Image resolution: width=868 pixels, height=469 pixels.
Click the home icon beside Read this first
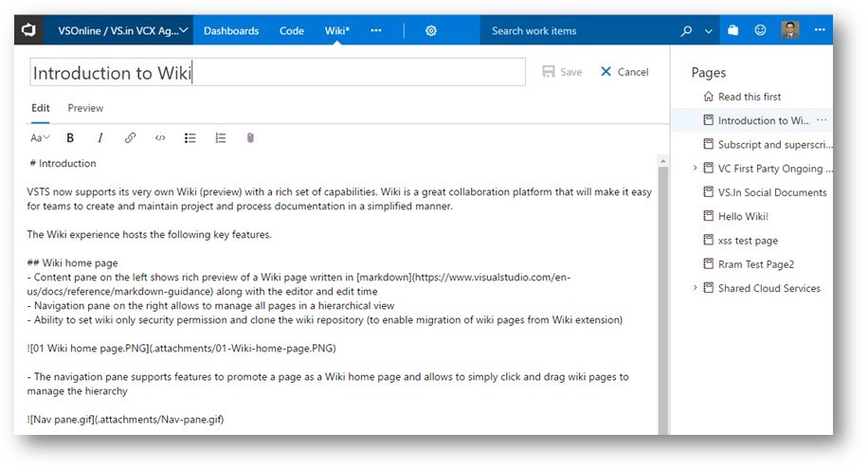708,97
